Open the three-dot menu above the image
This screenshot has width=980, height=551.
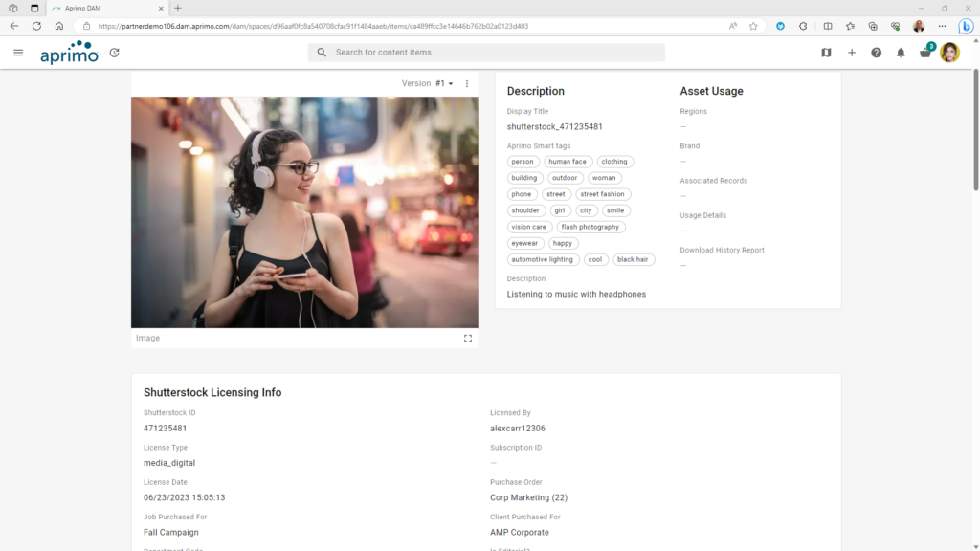(x=467, y=84)
